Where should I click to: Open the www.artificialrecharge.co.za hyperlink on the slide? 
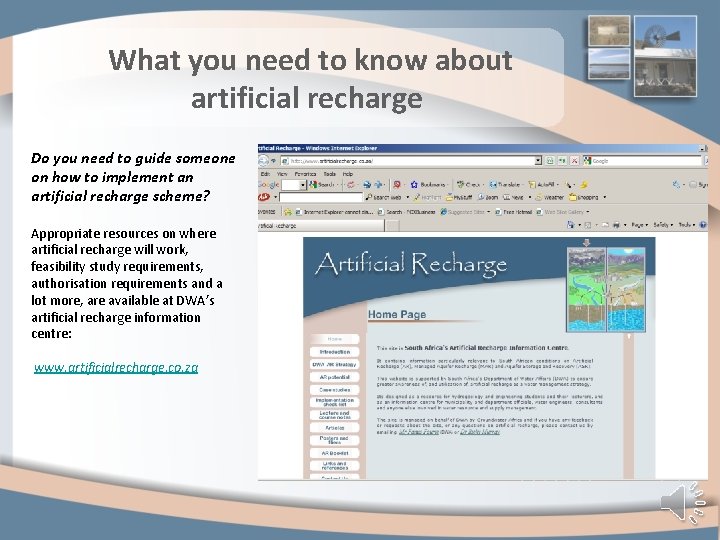coord(116,367)
